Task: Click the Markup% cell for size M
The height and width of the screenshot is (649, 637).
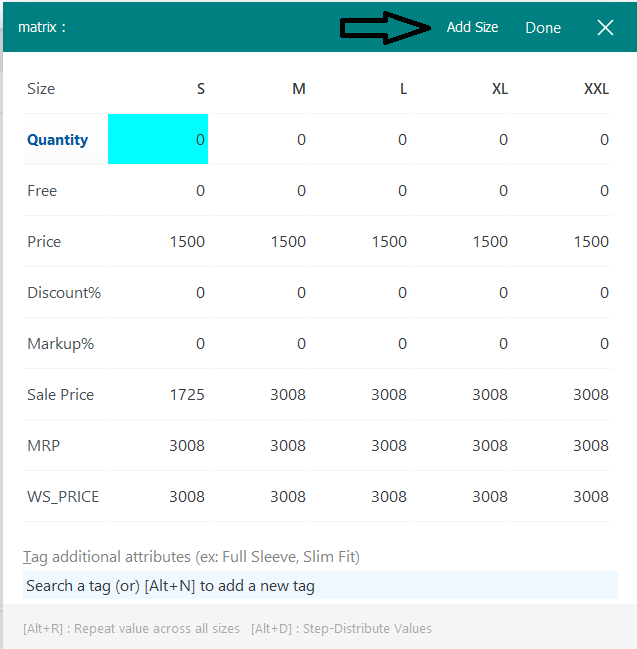Action: coord(259,343)
